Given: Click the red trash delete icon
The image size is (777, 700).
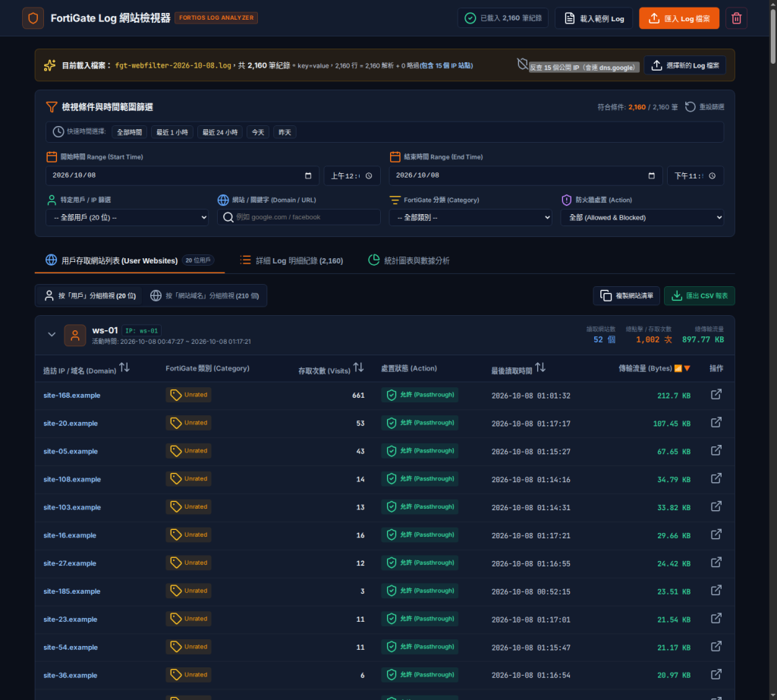Looking at the screenshot, I should 736,18.
